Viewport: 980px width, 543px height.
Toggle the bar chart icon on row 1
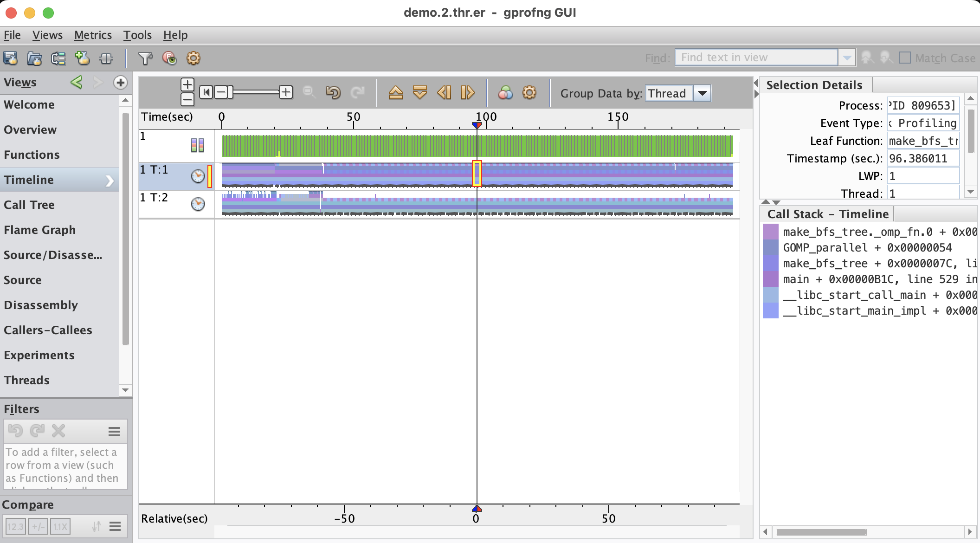pos(198,145)
